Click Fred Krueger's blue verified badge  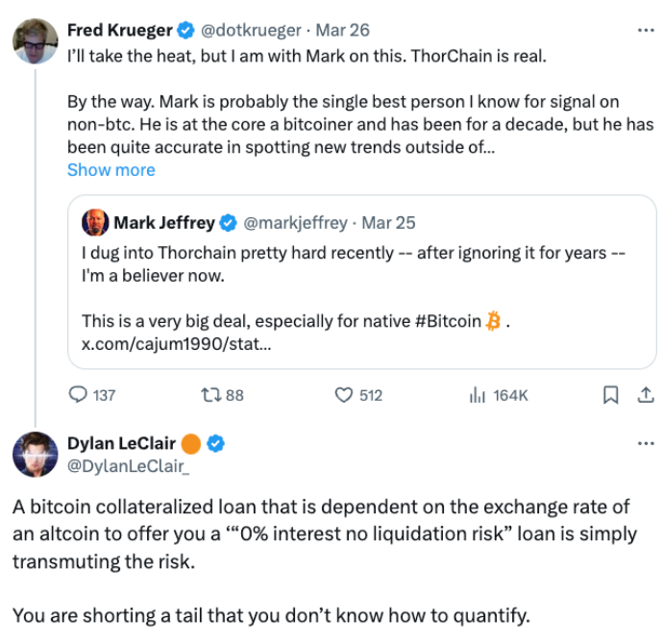point(188,31)
